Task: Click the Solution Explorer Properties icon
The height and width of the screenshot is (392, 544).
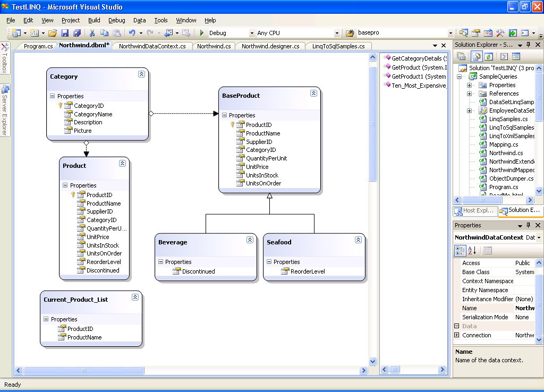Action: [x=461, y=56]
